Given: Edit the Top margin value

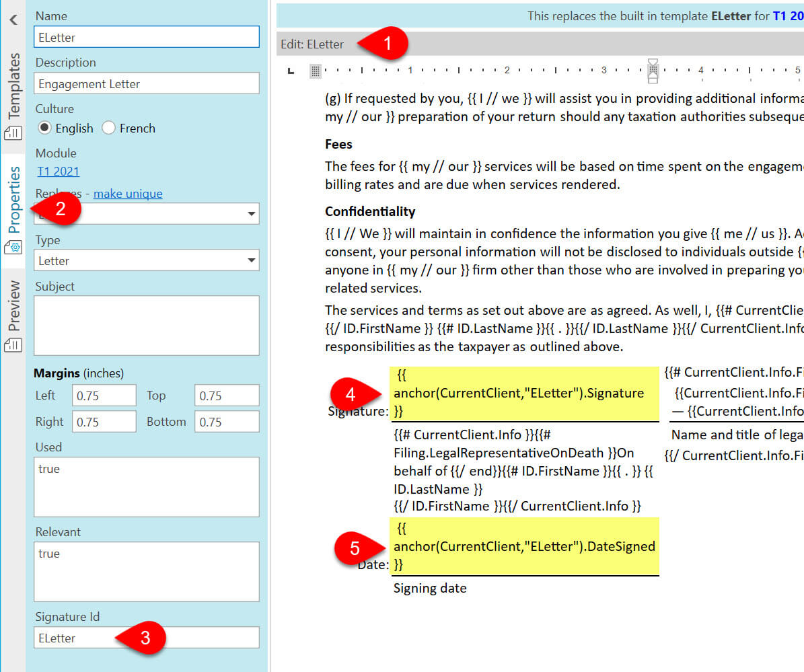Looking at the screenshot, I should click(x=227, y=396).
